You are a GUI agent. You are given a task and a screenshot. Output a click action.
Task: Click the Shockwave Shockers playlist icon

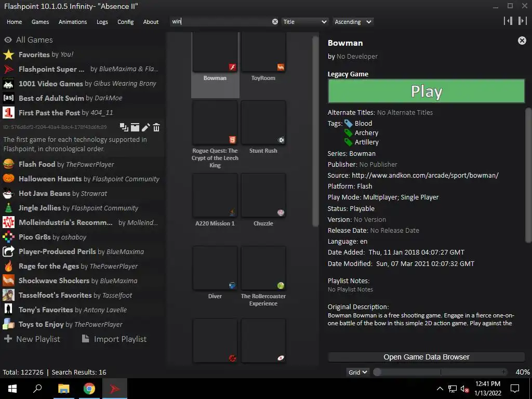click(x=8, y=281)
